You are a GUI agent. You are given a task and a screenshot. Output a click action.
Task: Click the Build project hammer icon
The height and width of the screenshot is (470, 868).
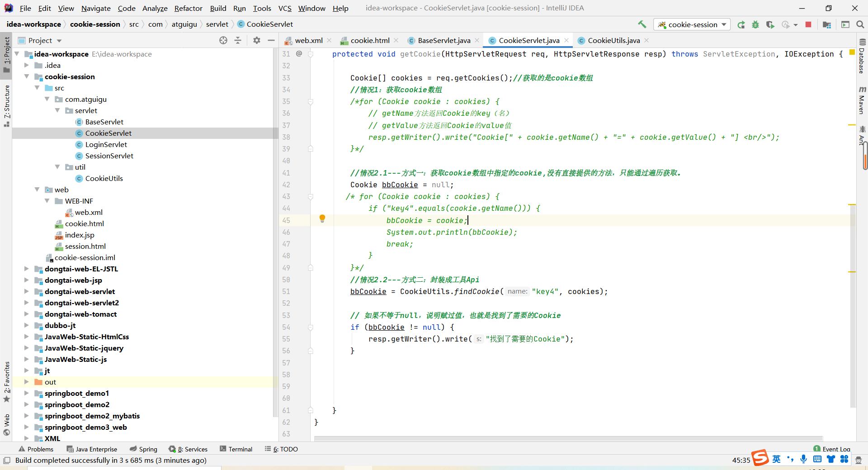pos(642,24)
